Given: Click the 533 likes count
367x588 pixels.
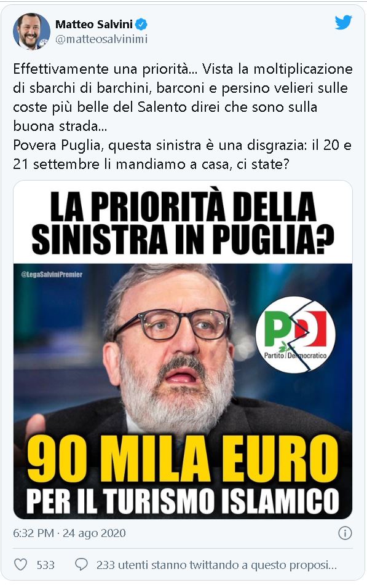Looking at the screenshot, I should coord(45,565).
